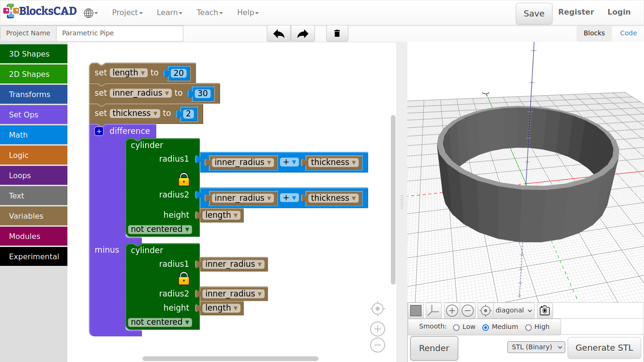Reset 3D view with the target icon
This screenshot has height=362, width=644.
pos(485,311)
